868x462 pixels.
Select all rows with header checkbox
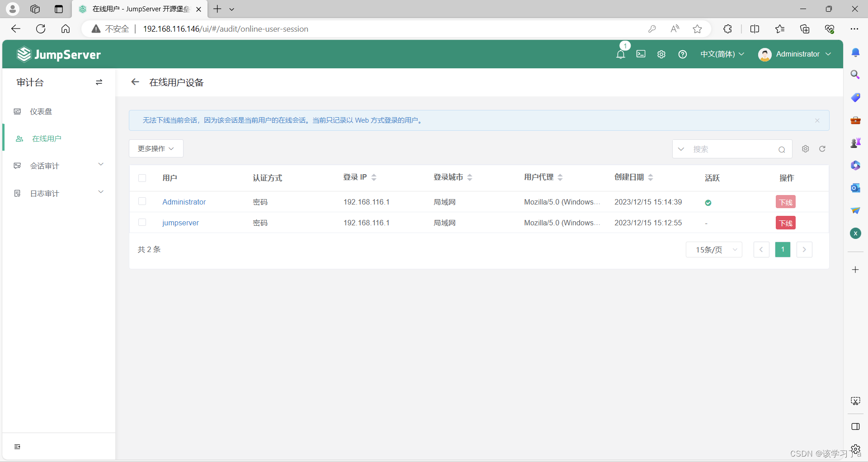pos(142,178)
